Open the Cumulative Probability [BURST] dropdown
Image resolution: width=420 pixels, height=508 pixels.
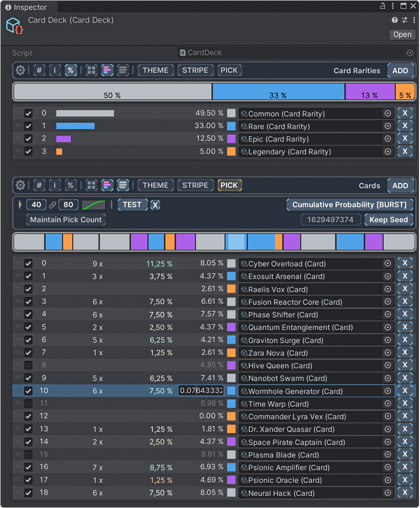[x=350, y=205]
